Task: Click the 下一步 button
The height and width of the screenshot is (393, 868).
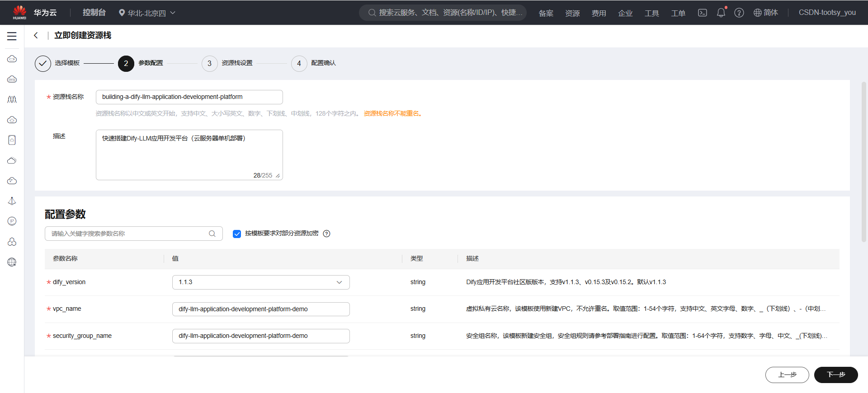Action: [x=836, y=375]
